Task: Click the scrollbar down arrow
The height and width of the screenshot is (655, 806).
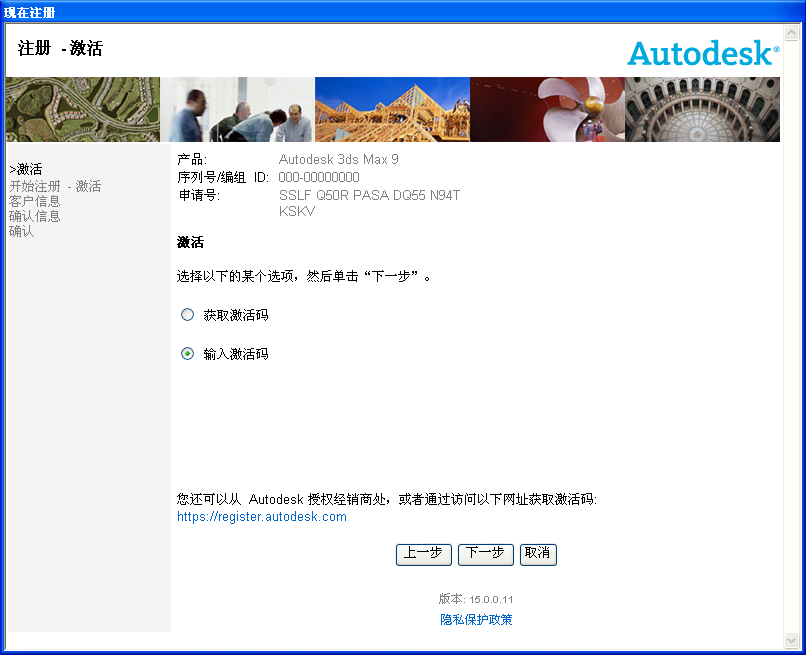Action: point(791,640)
